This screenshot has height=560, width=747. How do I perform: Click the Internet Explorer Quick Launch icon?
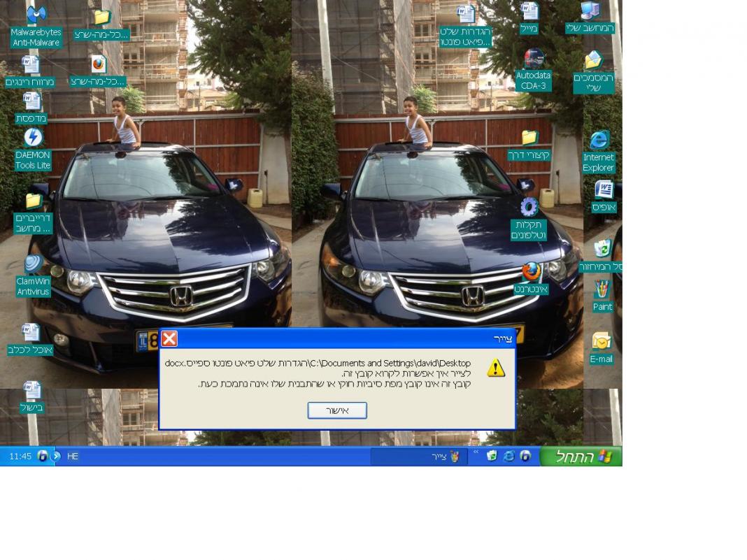pyautogui.click(x=508, y=457)
